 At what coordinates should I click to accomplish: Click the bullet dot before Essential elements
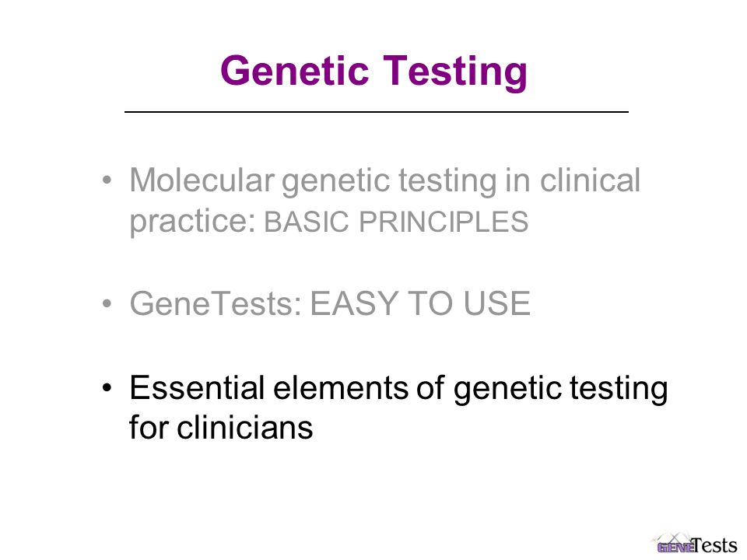click(107, 387)
